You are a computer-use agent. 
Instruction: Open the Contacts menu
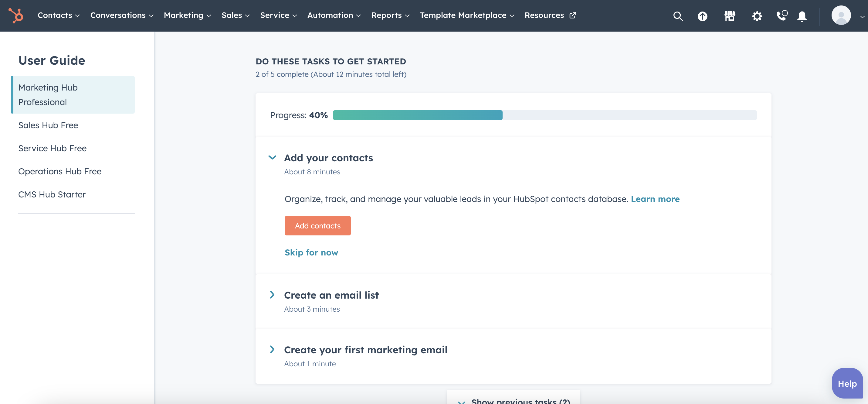59,15
